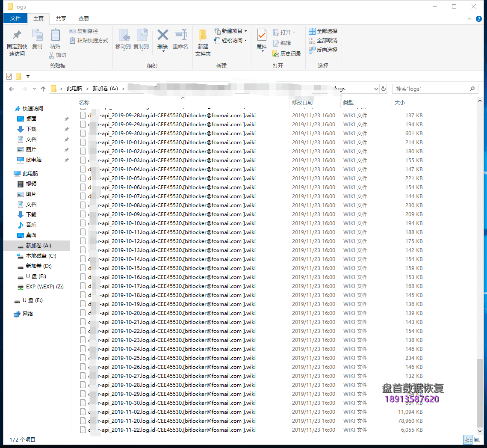Click 新加卷 (A:) in address breadcrumb

(105, 89)
